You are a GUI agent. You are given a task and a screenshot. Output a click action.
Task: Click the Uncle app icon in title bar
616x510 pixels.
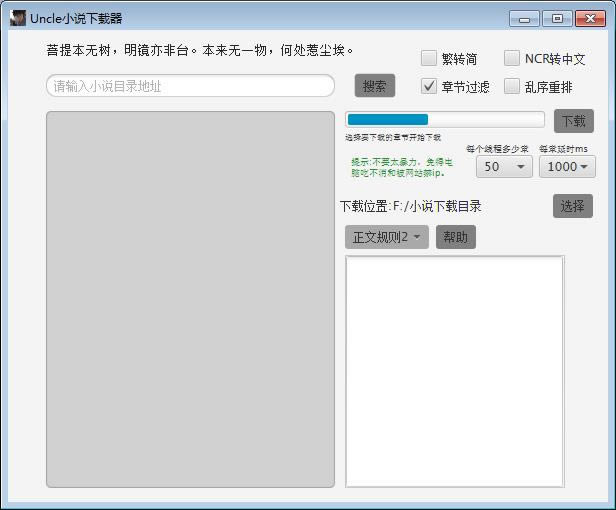coord(18,18)
